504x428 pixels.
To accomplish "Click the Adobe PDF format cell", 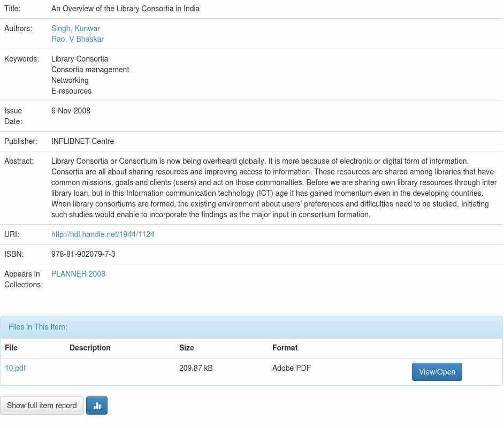I will 292,368.
